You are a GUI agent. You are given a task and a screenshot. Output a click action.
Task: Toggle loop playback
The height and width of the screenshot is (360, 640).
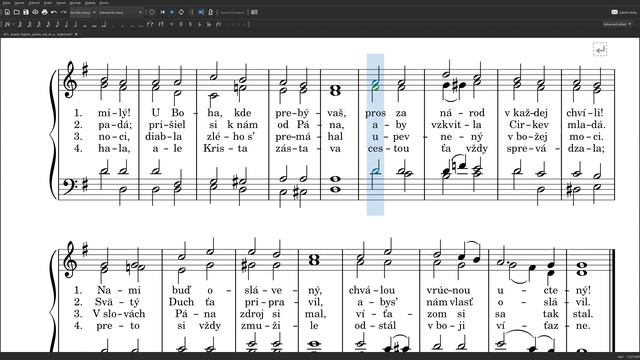pos(181,12)
